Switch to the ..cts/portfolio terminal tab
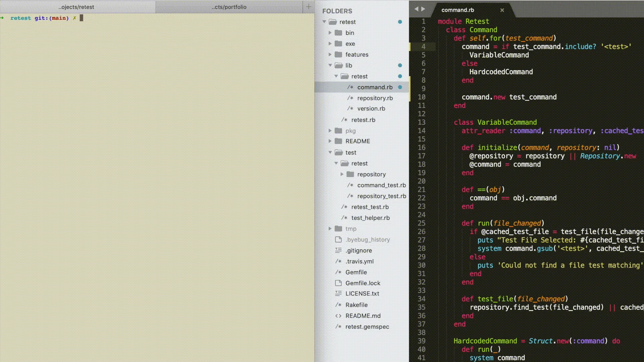The width and height of the screenshot is (644, 362). (229, 7)
